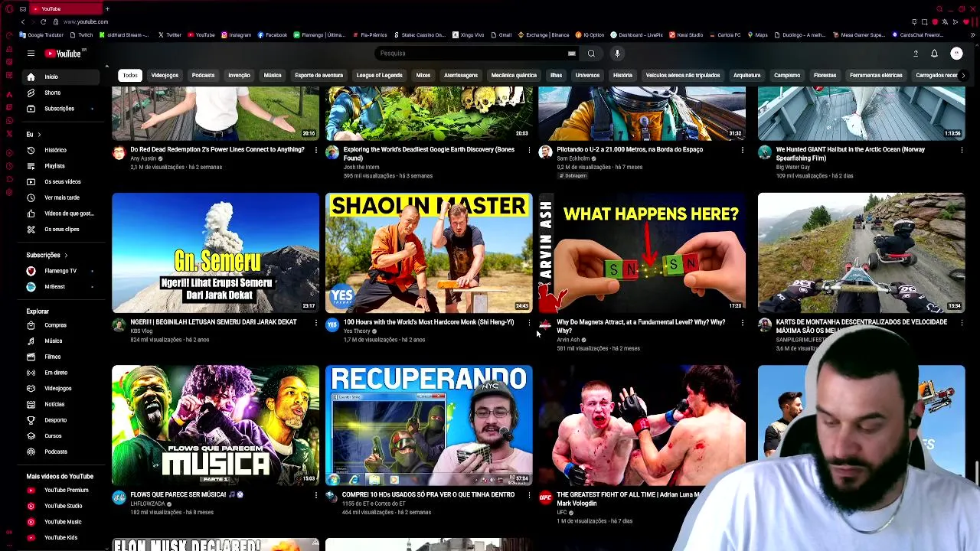Open Cursos in the sidebar
The height and width of the screenshot is (551, 980).
point(61,436)
